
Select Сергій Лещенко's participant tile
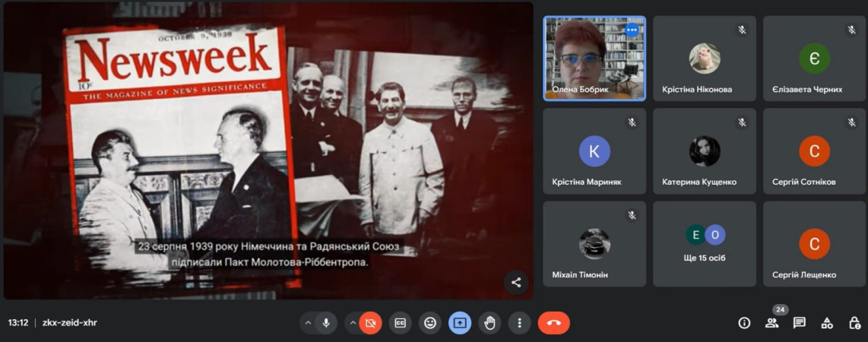(x=814, y=244)
